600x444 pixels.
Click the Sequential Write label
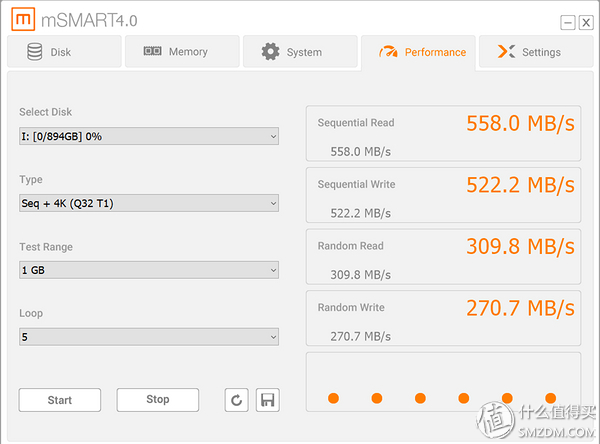[356, 184]
